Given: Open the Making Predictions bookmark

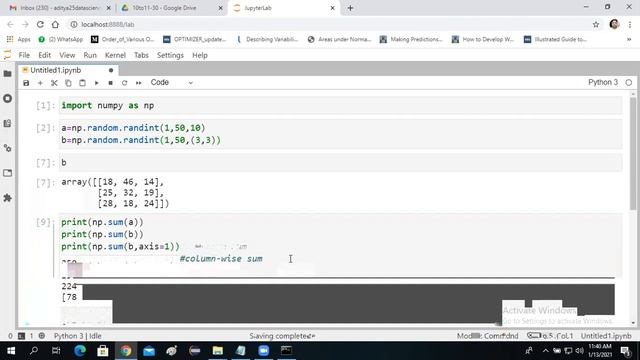Looking at the screenshot, I should point(411,40).
